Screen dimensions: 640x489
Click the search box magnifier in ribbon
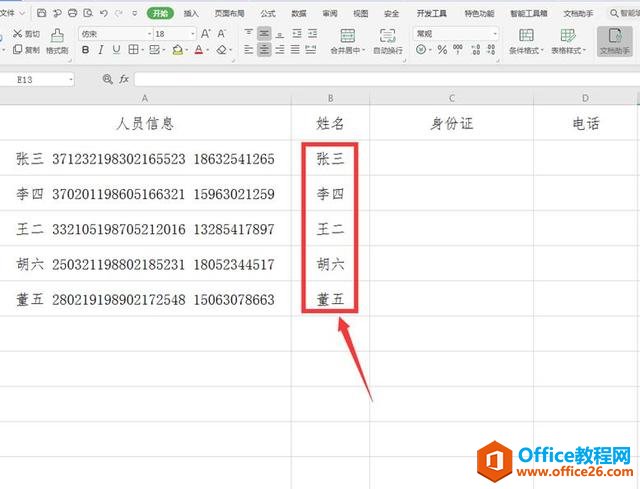[614, 13]
